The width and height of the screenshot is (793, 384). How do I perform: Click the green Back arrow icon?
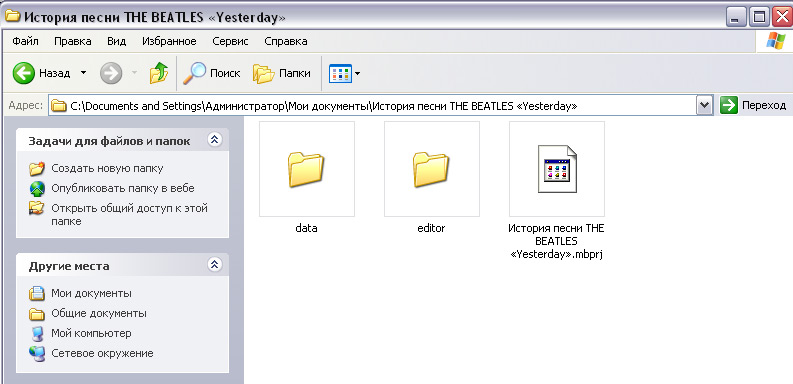[23, 73]
